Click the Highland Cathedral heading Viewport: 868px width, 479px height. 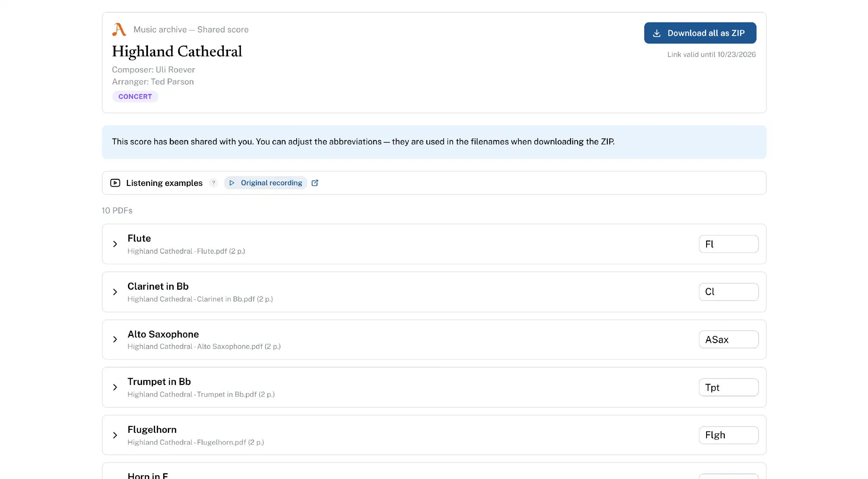point(177,51)
